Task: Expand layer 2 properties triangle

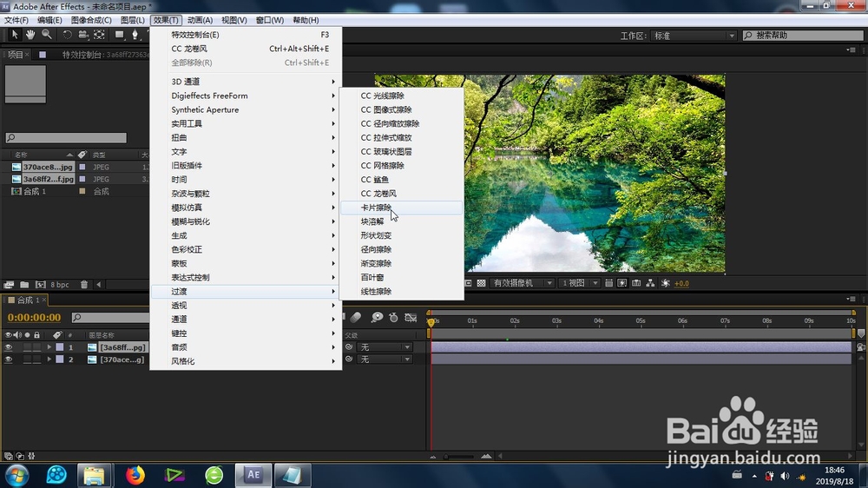Action: [x=49, y=359]
